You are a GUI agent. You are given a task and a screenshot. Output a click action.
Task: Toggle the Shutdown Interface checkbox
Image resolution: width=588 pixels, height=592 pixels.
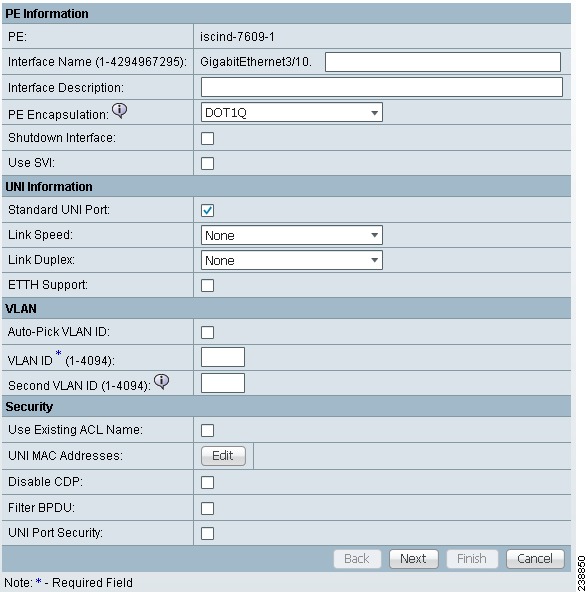tap(207, 138)
